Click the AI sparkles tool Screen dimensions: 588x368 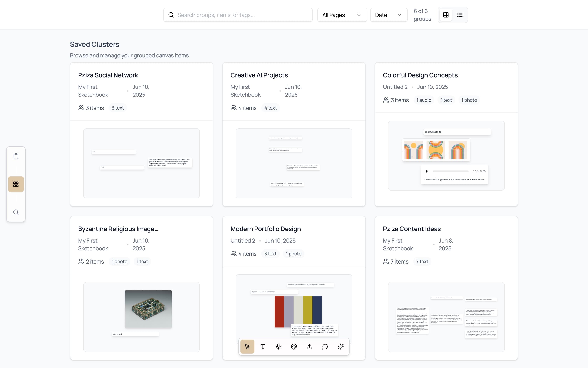[x=341, y=347]
